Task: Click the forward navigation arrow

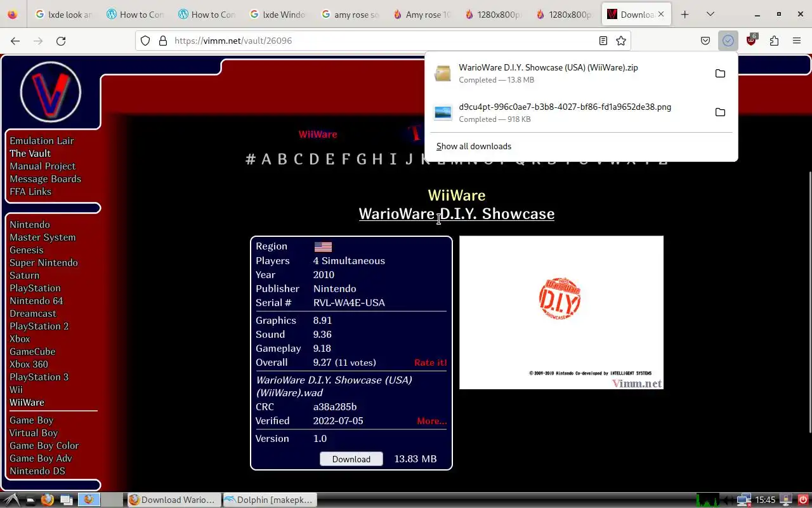Action: pyautogui.click(x=38, y=41)
